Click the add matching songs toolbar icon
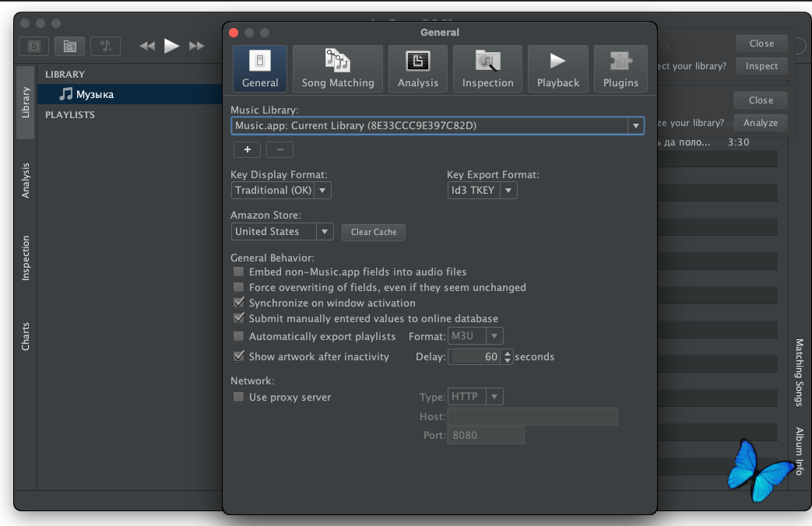The height and width of the screenshot is (526, 812). (105, 46)
